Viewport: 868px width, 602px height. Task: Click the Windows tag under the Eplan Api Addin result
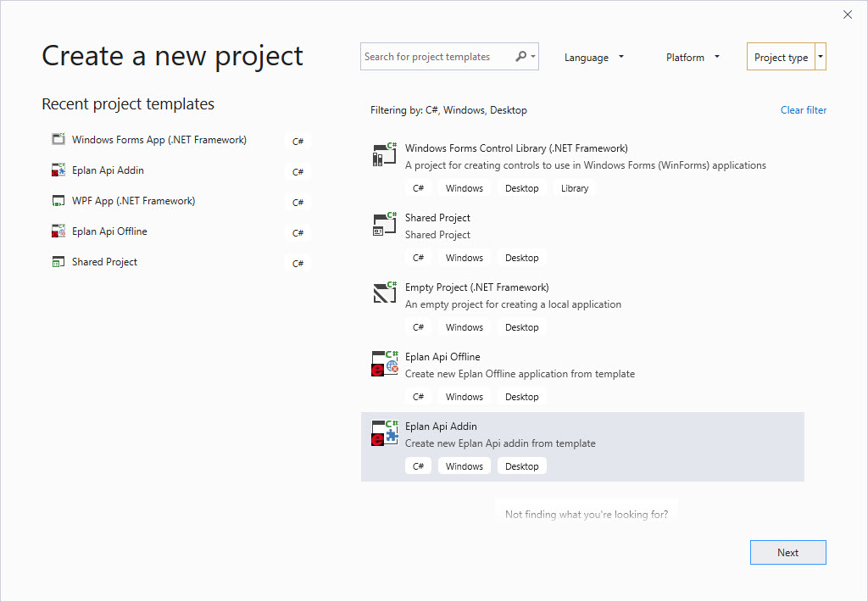tap(464, 466)
